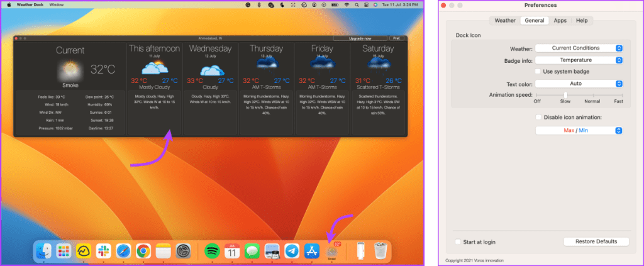
Task: Launch Telegram from the Dock
Action: [292, 250]
